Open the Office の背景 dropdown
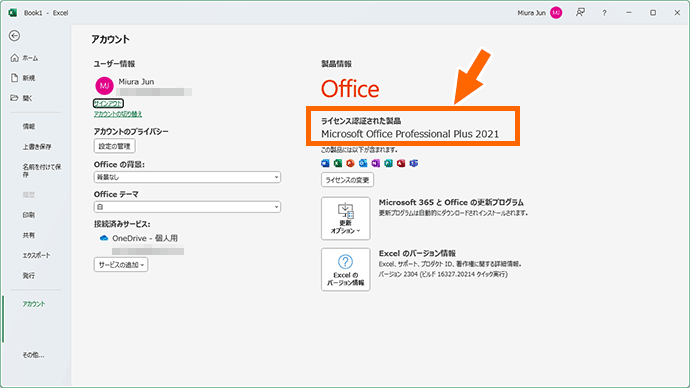The image size is (690, 388). 187,177
